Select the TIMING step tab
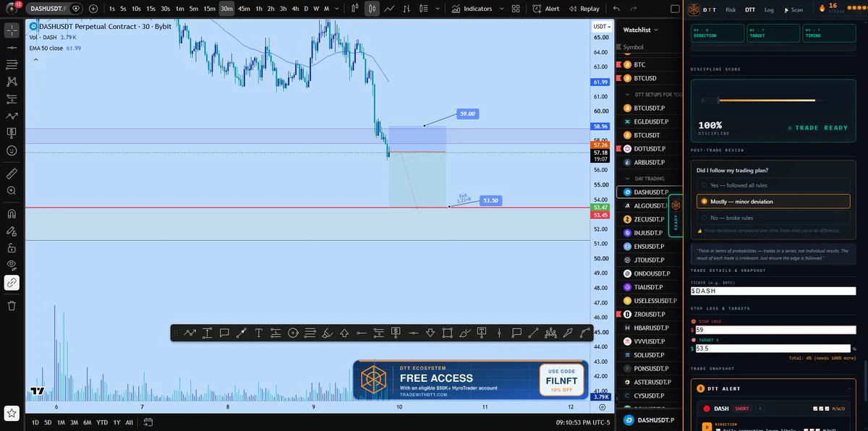This screenshot has height=431, width=868. coord(827,33)
